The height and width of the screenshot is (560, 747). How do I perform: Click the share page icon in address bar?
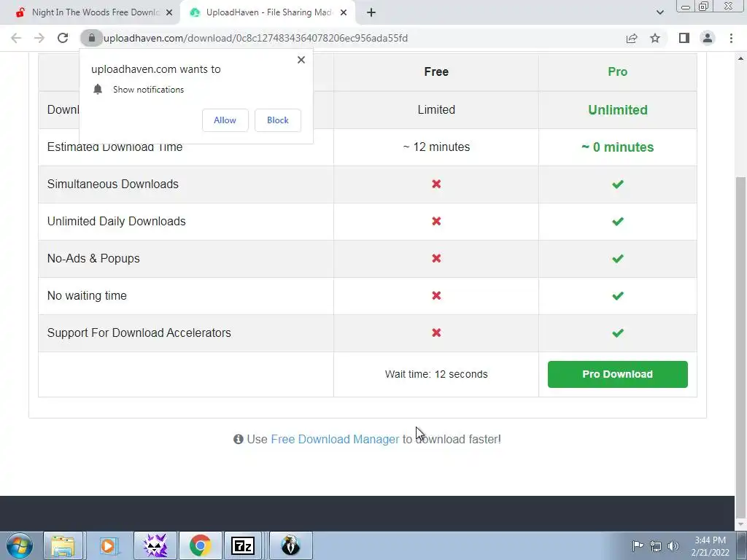(x=632, y=38)
